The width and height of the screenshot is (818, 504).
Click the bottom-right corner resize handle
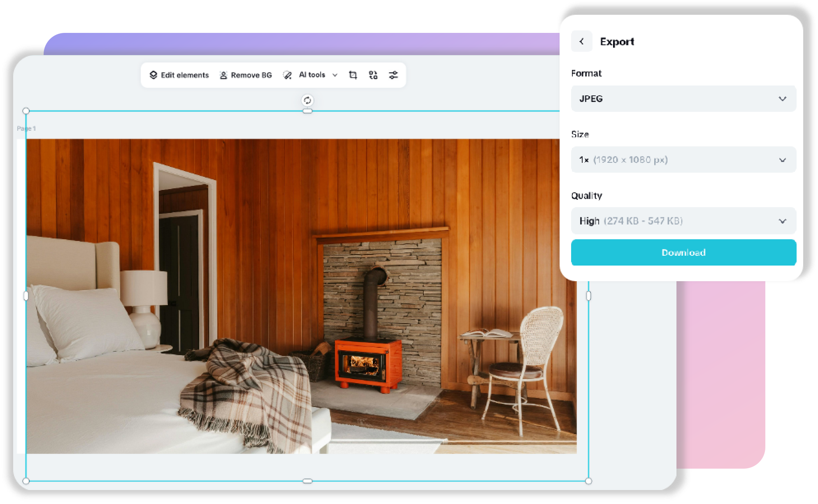(x=588, y=481)
